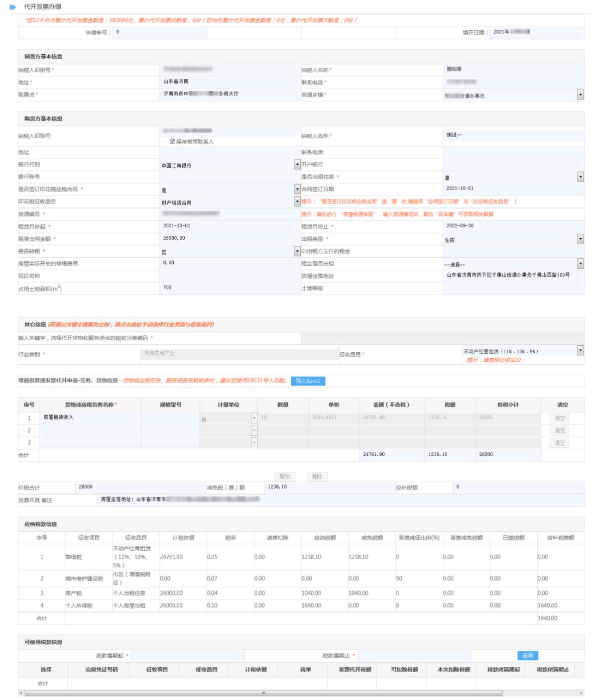592x700 pixels.
Task: Click the 导入Excel button
Action: tap(308, 381)
